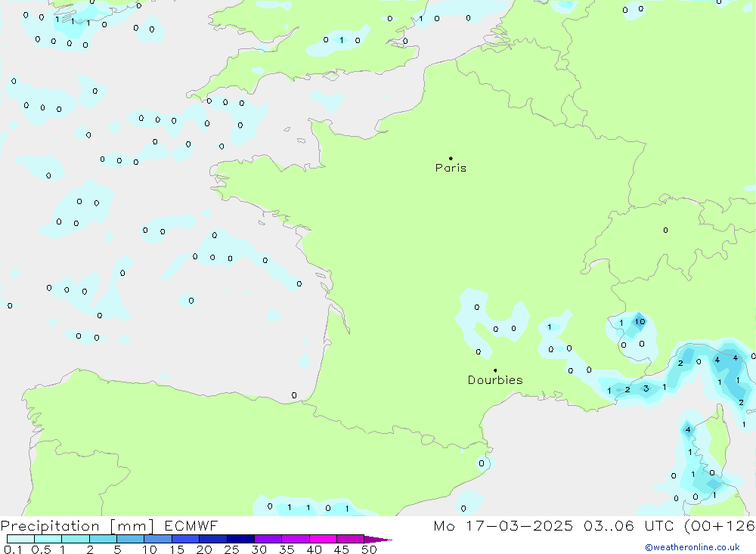The width and height of the screenshot is (756, 554).
Task: Select the black dot marking Dourbies
Action: [495, 370]
